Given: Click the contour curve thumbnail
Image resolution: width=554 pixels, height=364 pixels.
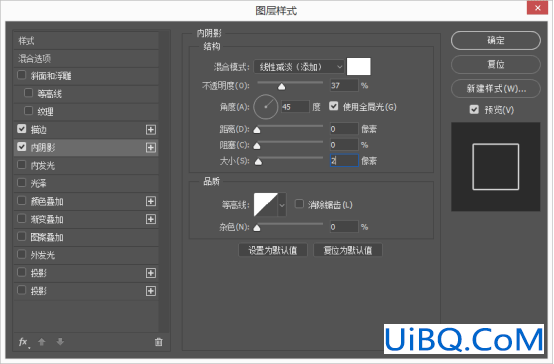Looking at the screenshot, I should click(266, 205).
